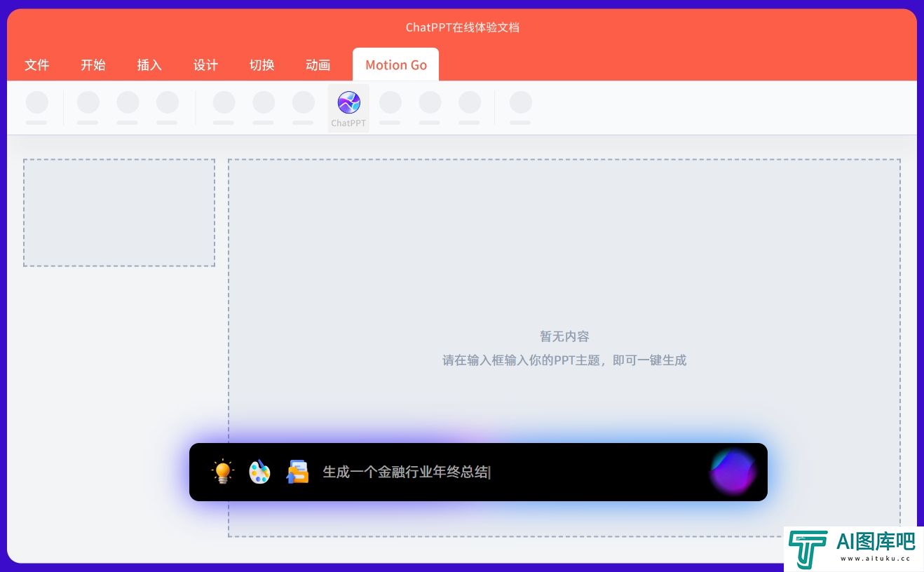
Task: Open the 插入 tab
Action: pos(149,65)
